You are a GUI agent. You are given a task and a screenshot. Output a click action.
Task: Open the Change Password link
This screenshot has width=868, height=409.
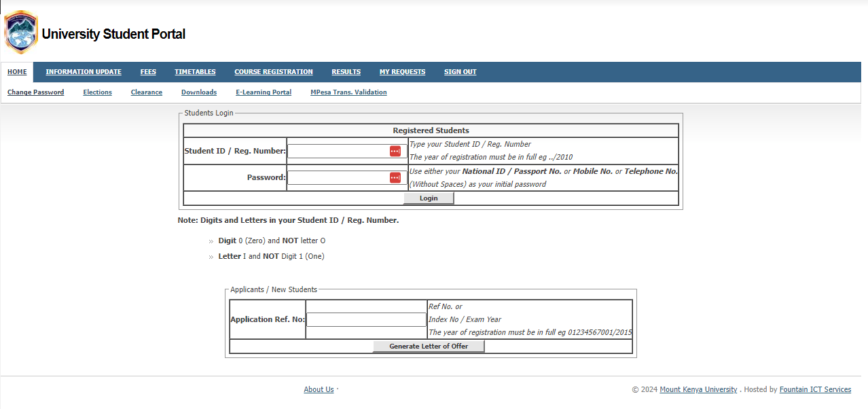(x=35, y=92)
